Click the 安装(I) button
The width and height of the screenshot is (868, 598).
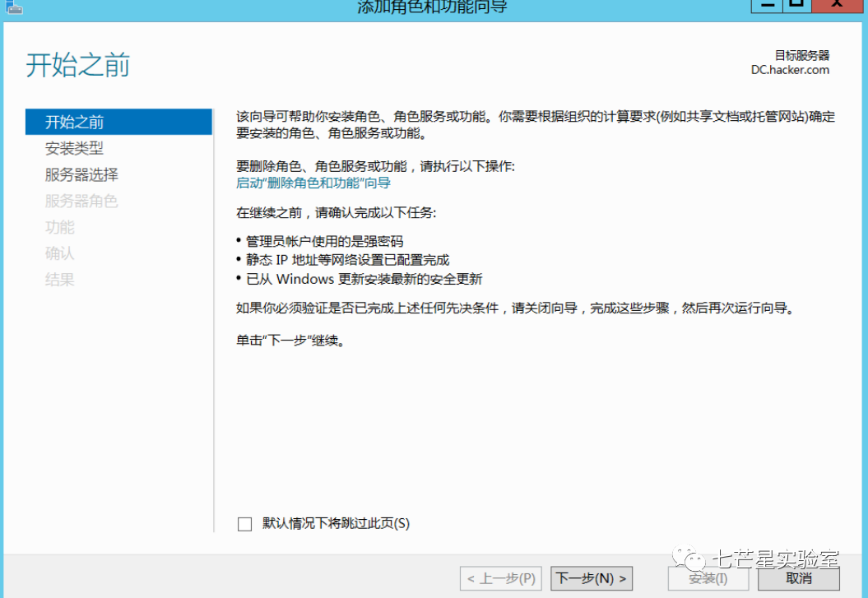pos(708,578)
